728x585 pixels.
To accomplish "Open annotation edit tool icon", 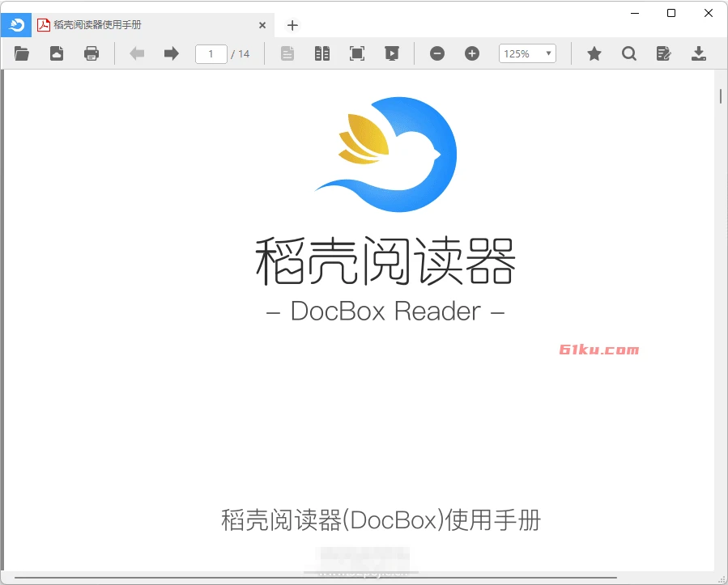I will (x=664, y=53).
